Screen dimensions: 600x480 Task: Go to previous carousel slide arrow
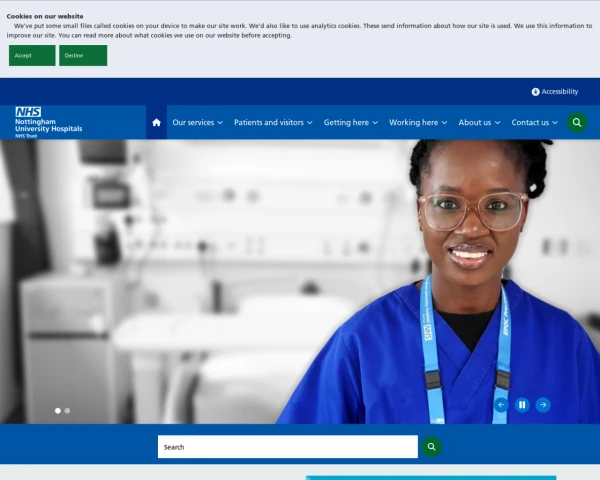coord(501,405)
